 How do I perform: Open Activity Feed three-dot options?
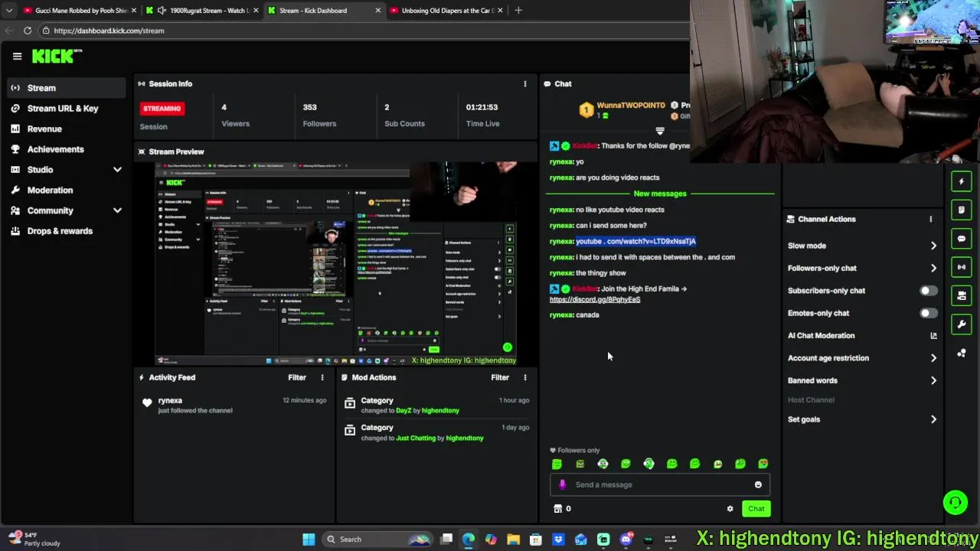322,377
